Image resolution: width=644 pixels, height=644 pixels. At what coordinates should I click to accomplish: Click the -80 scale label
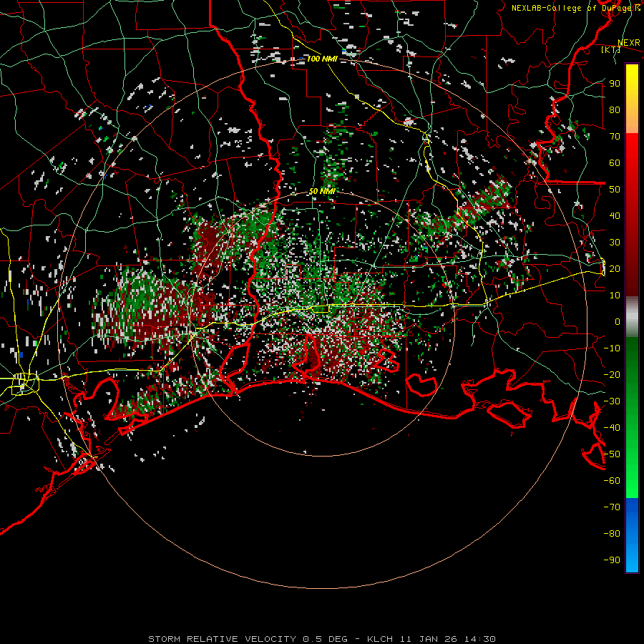[612, 534]
